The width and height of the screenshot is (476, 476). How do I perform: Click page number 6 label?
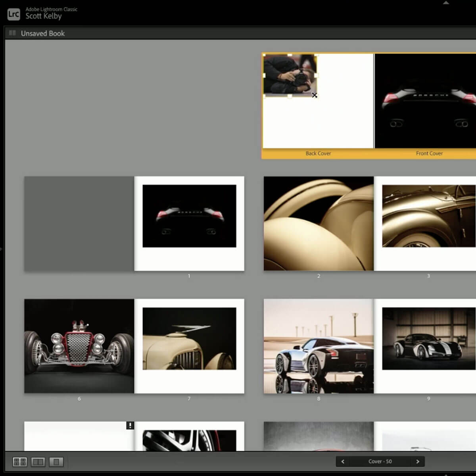coord(79,399)
